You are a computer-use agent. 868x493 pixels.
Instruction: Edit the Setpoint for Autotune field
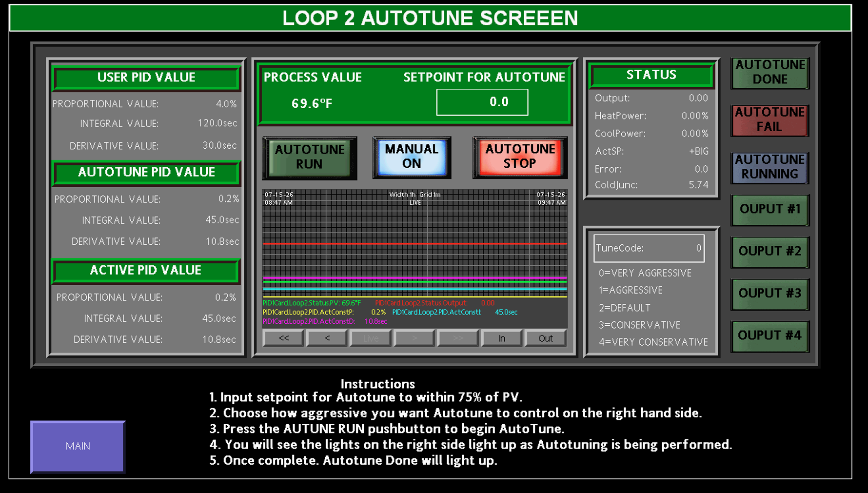point(482,102)
